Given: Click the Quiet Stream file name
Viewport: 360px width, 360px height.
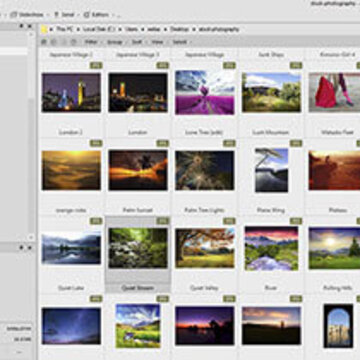Looking at the screenshot, I should (x=138, y=288).
